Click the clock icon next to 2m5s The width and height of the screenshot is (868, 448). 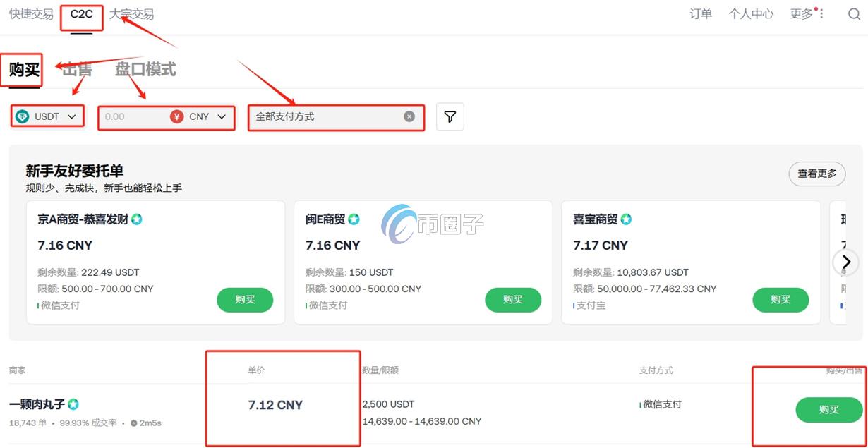(133, 424)
